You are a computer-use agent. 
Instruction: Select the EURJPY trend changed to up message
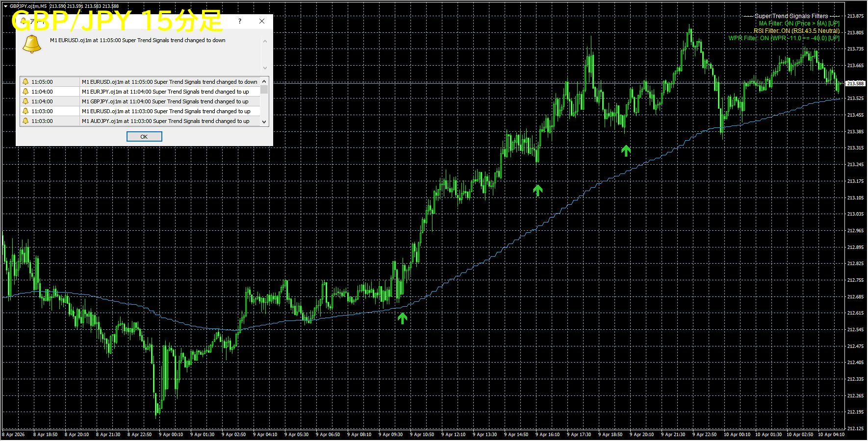pyautogui.click(x=165, y=92)
